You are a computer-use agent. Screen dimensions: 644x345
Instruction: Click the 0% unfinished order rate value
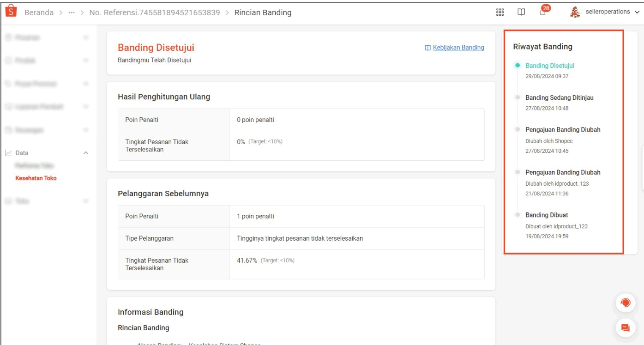pos(241,142)
